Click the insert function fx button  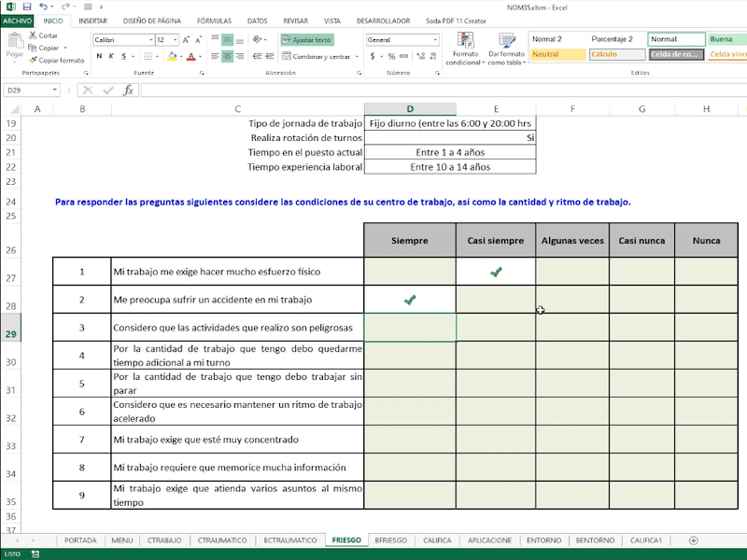point(128,90)
